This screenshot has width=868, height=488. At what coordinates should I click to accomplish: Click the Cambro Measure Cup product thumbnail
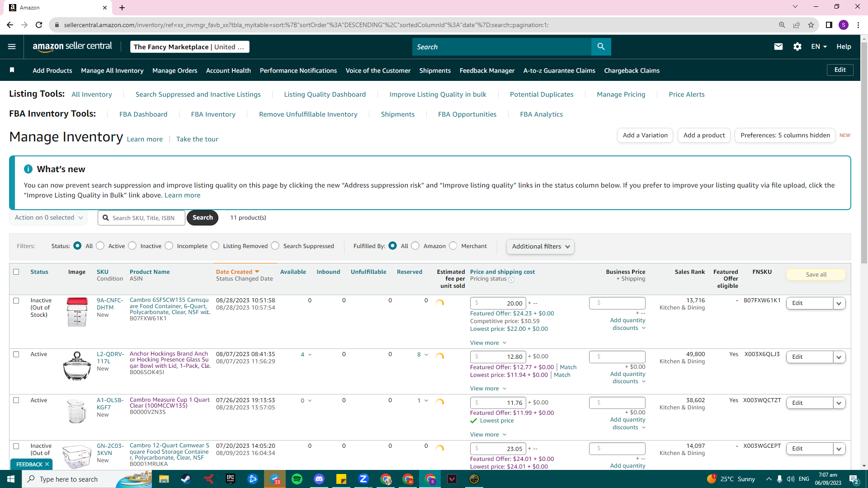click(76, 410)
